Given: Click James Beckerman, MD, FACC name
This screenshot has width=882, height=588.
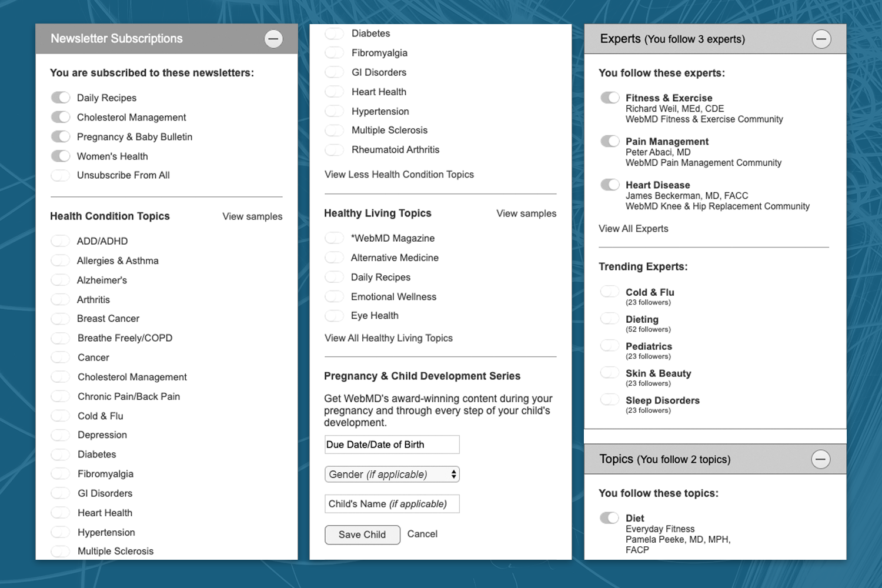Looking at the screenshot, I should click(x=687, y=196).
